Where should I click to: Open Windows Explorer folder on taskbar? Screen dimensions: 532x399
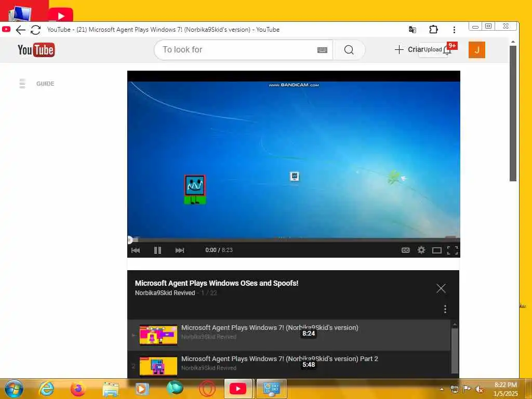[x=111, y=389]
